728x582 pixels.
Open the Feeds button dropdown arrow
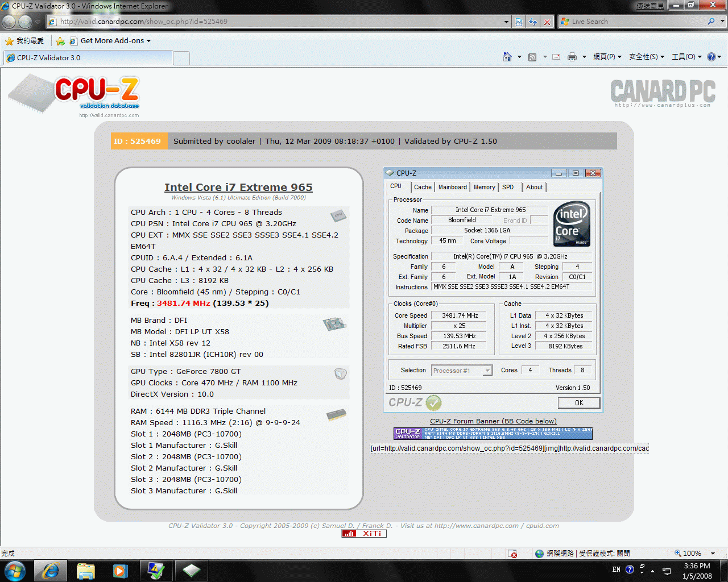tap(544, 57)
